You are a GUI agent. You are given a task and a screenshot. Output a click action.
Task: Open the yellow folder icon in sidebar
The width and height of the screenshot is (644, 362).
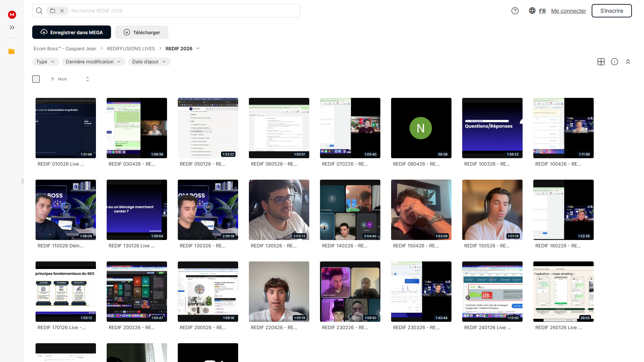[11, 51]
